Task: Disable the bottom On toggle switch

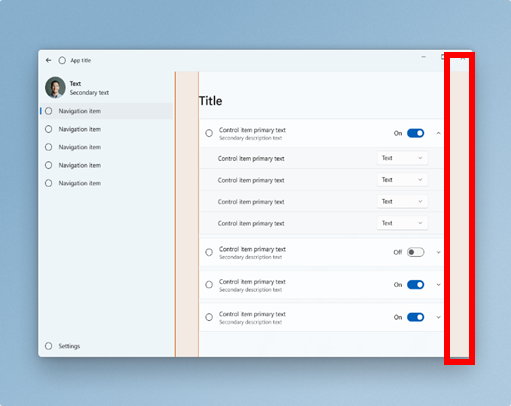Action: (415, 317)
